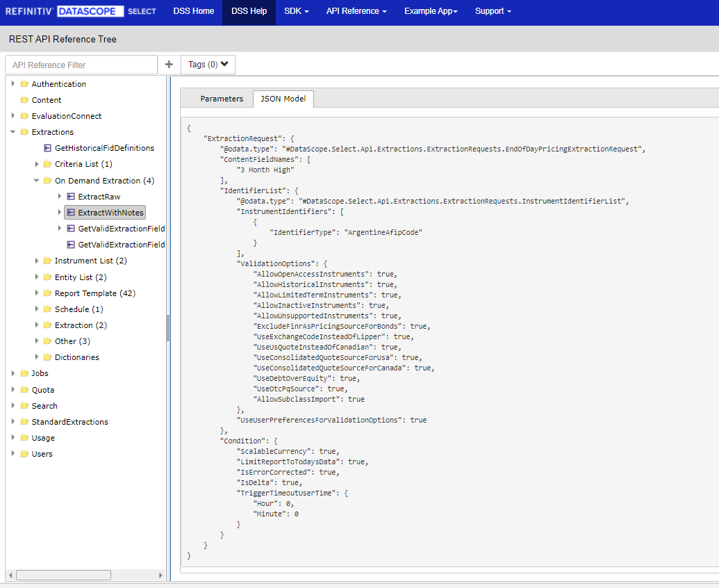Expand the EvaluationConnect tree node
The width and height of the screenshot is (719, 588).
coord(13,116)
